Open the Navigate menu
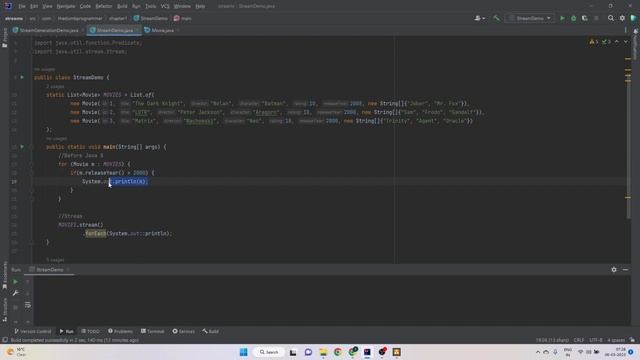This screenshot has height=360, width=640. (x=66, y=6)
